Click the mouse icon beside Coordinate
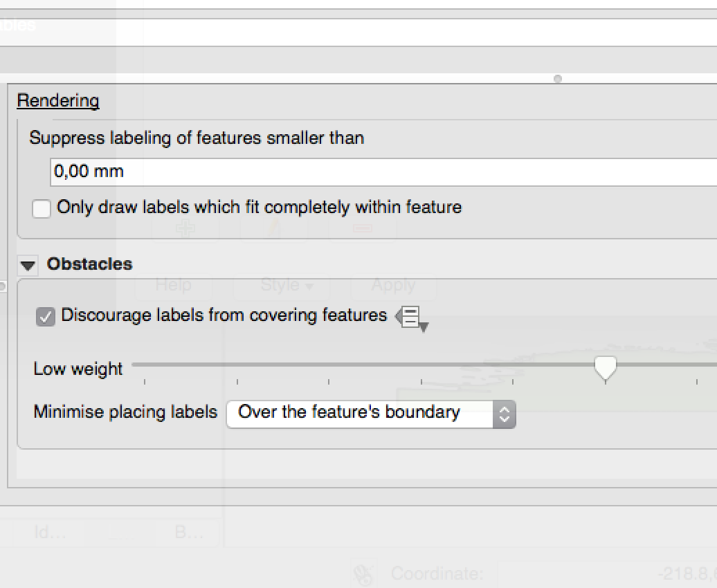Viewport: 717px width, 588px height. pos(363,573)
